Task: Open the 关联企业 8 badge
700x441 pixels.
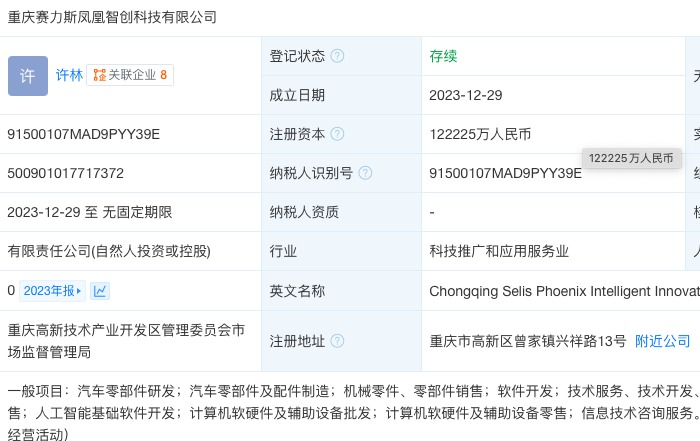Action: click(x=130, y=75)
